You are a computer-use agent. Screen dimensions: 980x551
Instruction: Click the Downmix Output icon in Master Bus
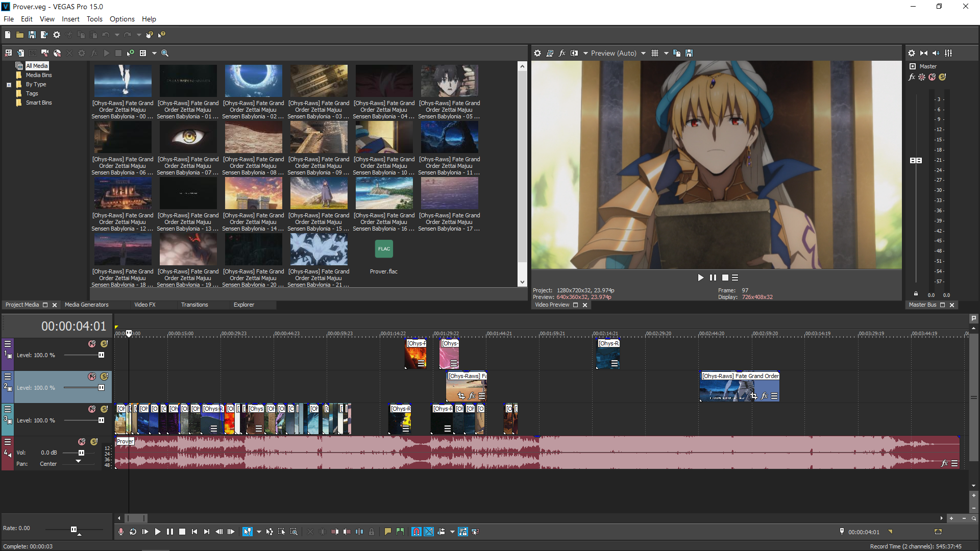coord(924,53)
